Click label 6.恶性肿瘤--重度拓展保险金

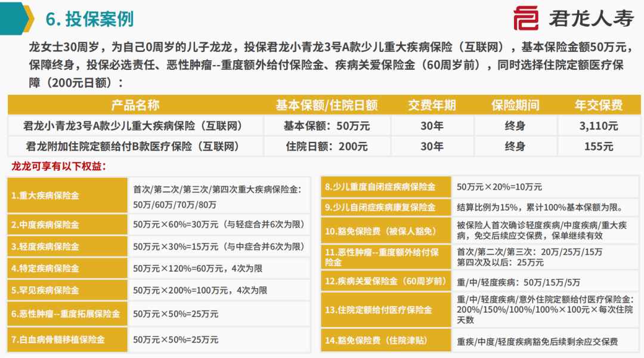tap(66, 314)
